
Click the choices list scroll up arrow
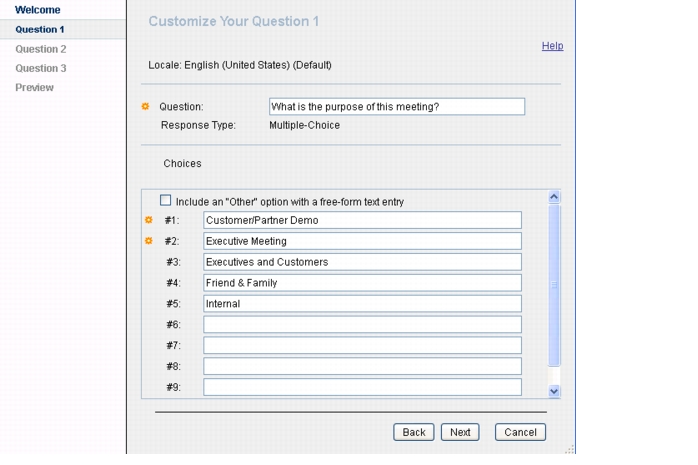[554, 197]
